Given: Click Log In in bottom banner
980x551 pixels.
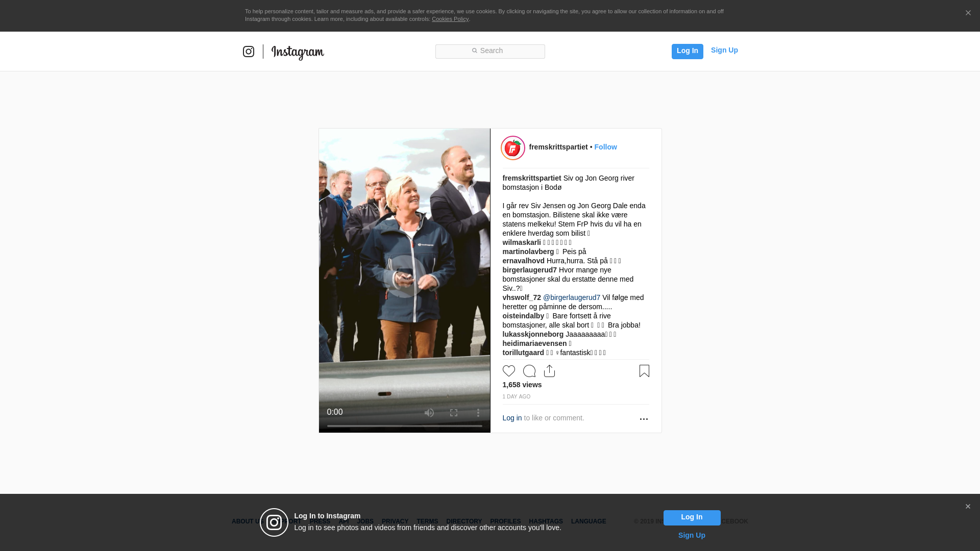Looking at the screenshot, I should click(692, 517).
